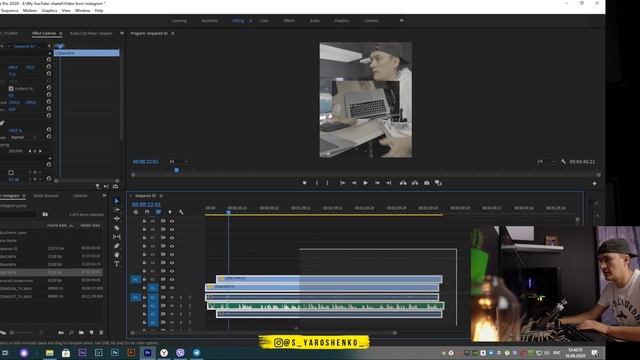The height and width of the screenshot is (360, 640).
Task: Click the Lift button
Action: (403, 183)
